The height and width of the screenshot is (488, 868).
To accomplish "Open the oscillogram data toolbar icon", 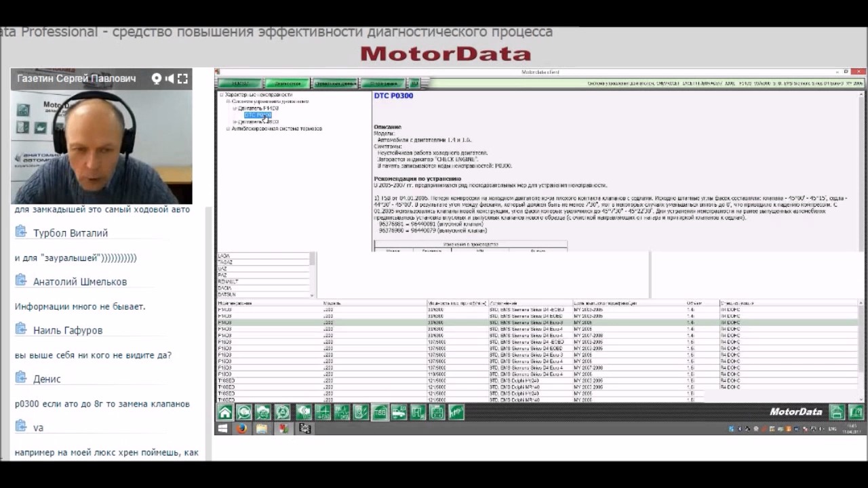I will (x=342, y=411).
